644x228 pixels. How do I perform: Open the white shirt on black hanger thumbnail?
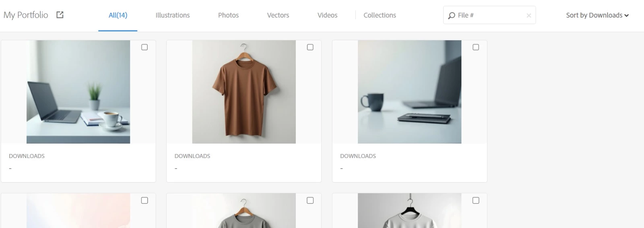pos(409,211)
